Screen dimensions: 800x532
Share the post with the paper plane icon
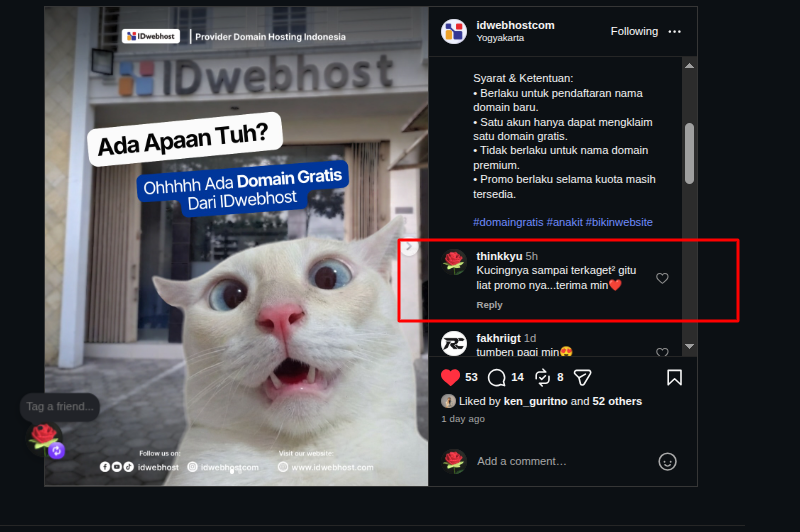582,377
